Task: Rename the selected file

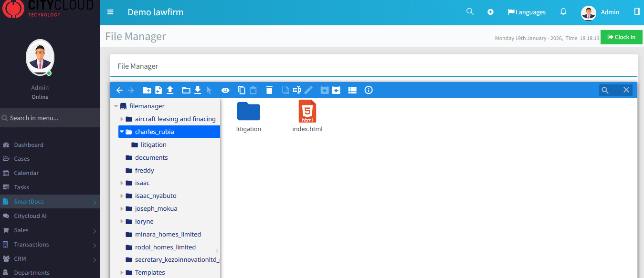Action: tap(297, 90)
